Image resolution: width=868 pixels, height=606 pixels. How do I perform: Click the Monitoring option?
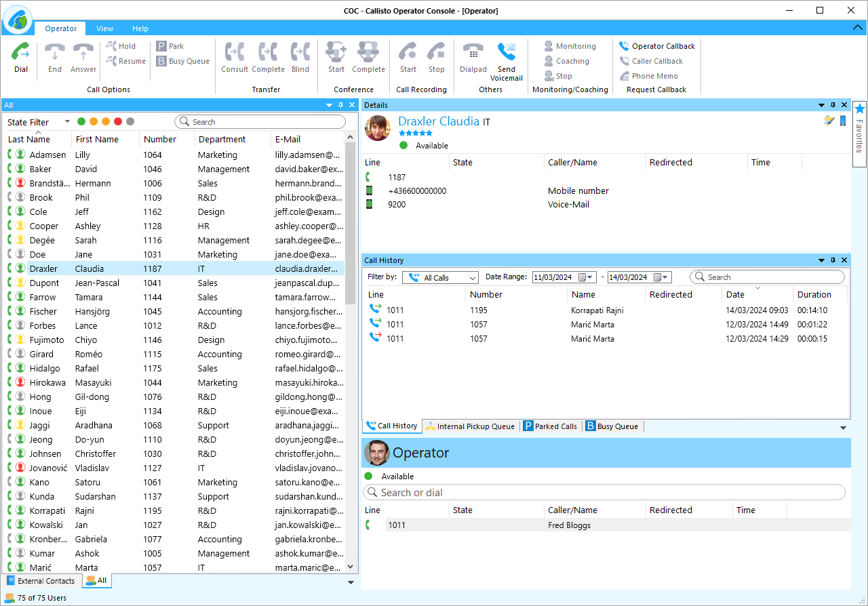pyautogui.click(x=570, y=46)
